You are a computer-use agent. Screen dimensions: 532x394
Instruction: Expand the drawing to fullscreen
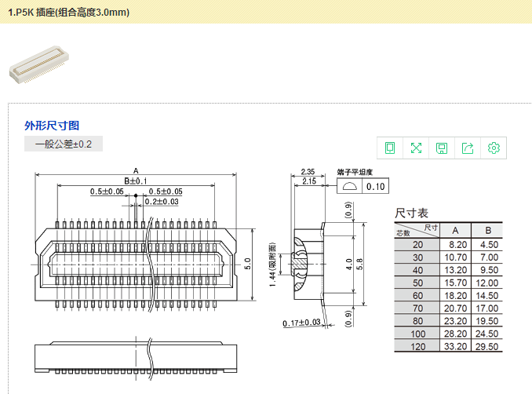tap(416, 148)
